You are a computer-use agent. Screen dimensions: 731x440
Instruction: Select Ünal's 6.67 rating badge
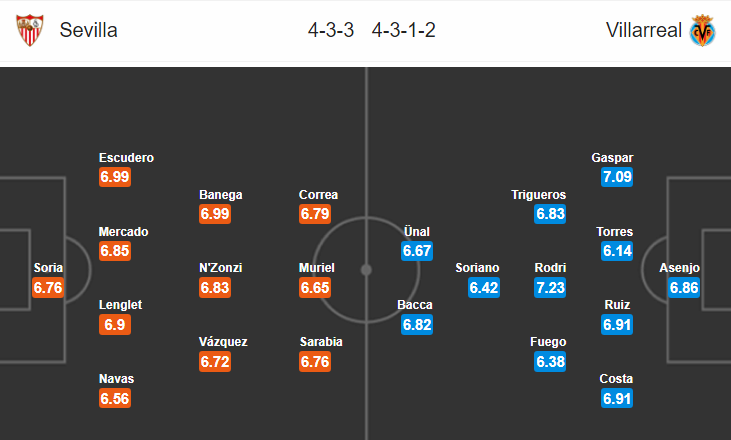(417, 251)
